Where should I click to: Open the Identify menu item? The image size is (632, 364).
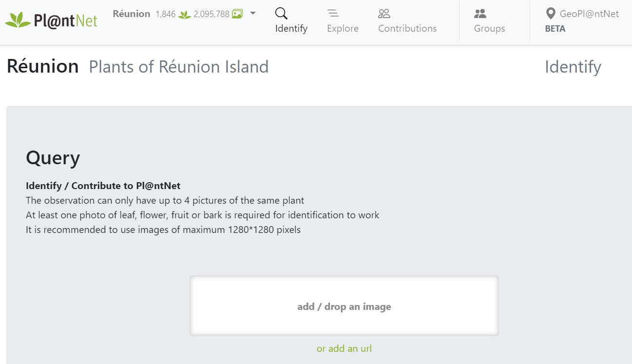291,20
